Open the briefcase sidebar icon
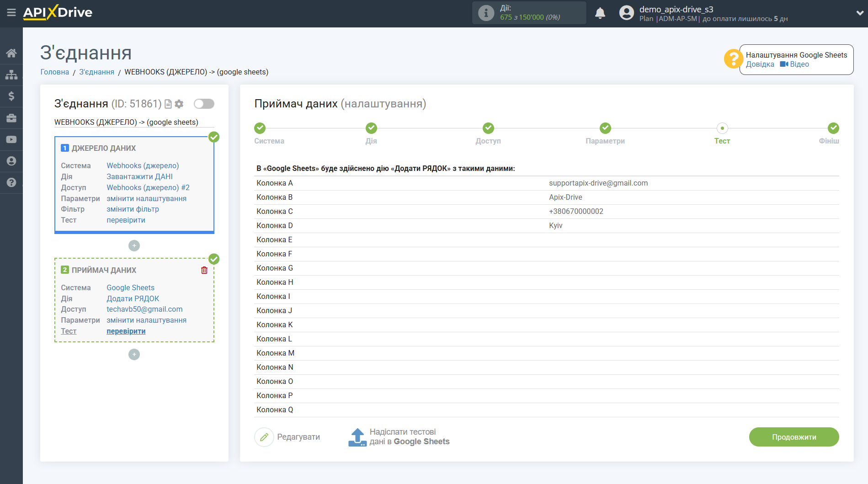 point(11,118)
